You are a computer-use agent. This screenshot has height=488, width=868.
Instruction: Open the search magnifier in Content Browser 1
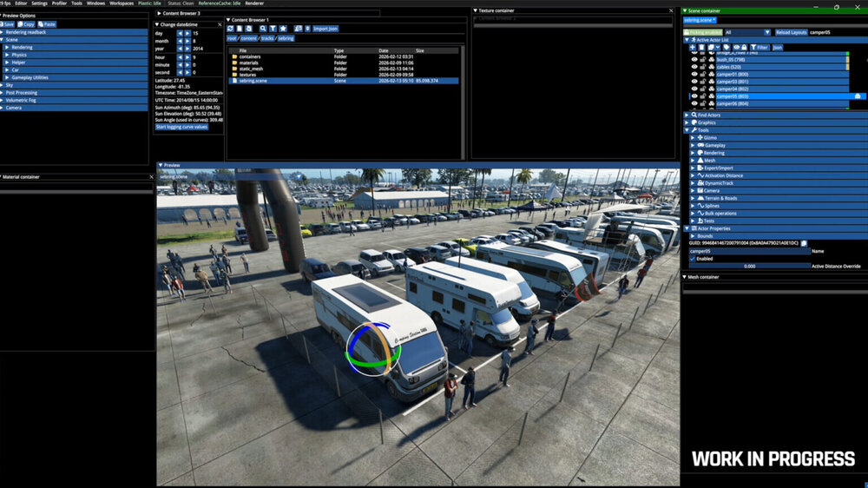[263, 29]
